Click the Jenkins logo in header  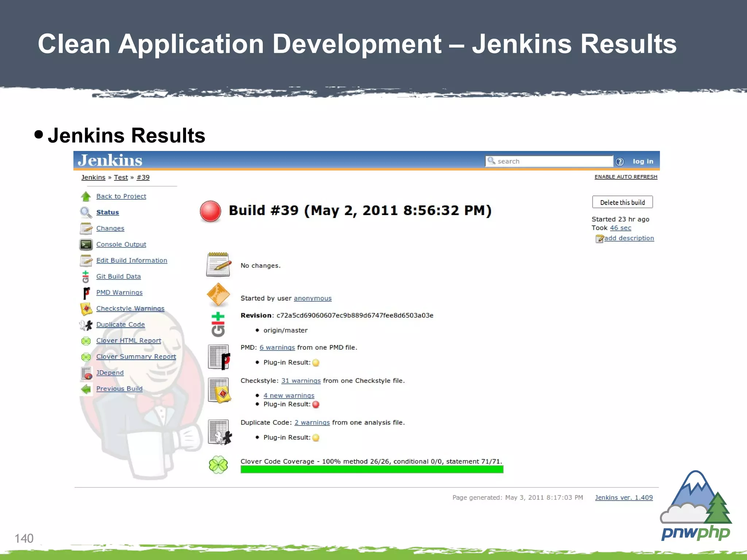[110, 160]
